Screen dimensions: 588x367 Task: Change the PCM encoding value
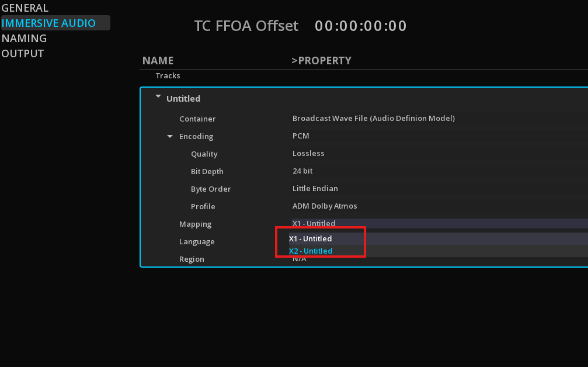point(301,136)
